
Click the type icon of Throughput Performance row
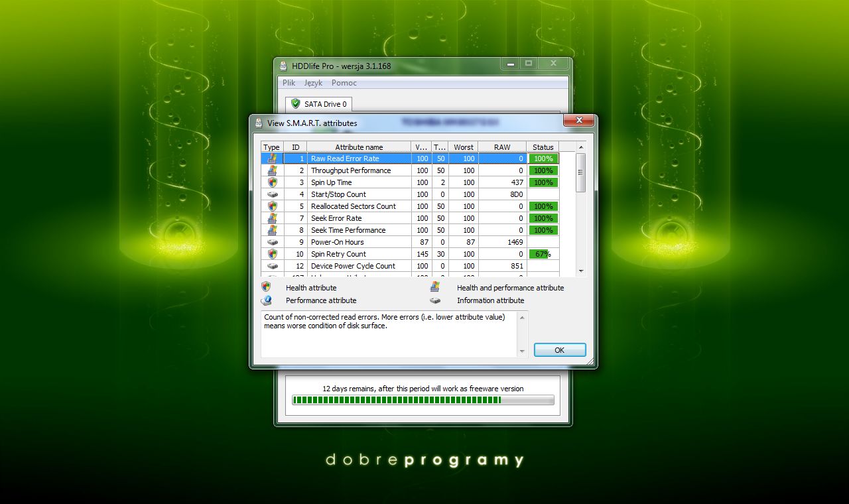coord(272,170)
